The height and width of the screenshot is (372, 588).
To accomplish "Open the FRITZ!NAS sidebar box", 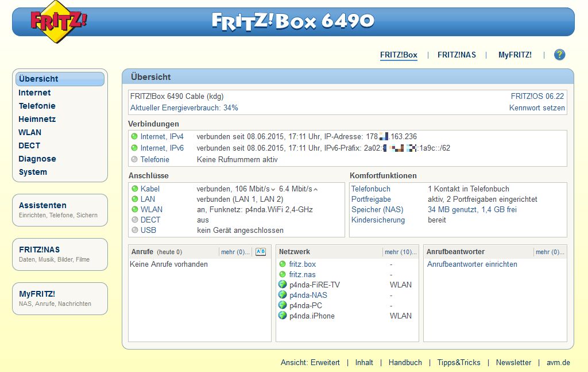I will 60,255.
